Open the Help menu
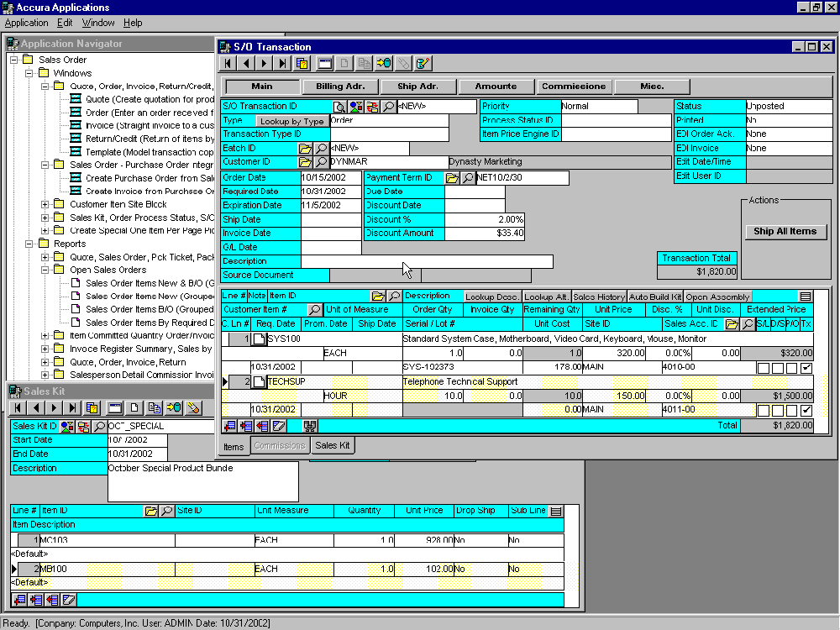 point(133,23)
